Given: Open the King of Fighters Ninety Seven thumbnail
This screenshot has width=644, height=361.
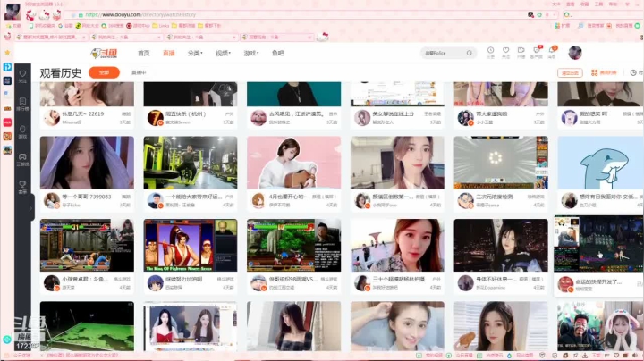Looking at the screenshot, I should pyautogui.click(x=191, y=246).
